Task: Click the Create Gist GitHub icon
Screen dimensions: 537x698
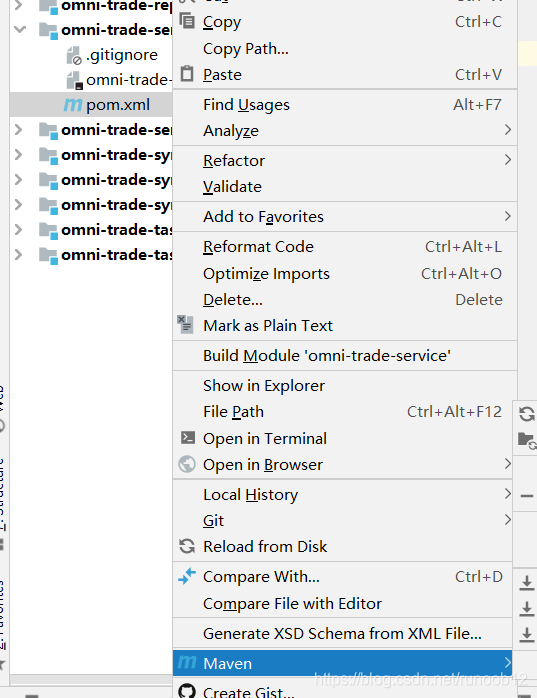Action: [187, 691]
